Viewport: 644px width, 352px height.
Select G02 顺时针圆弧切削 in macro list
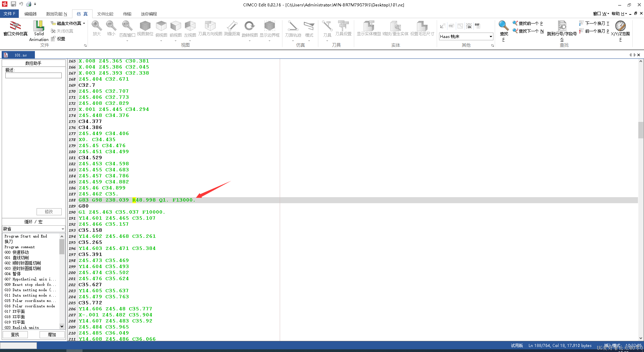[22, 263]
